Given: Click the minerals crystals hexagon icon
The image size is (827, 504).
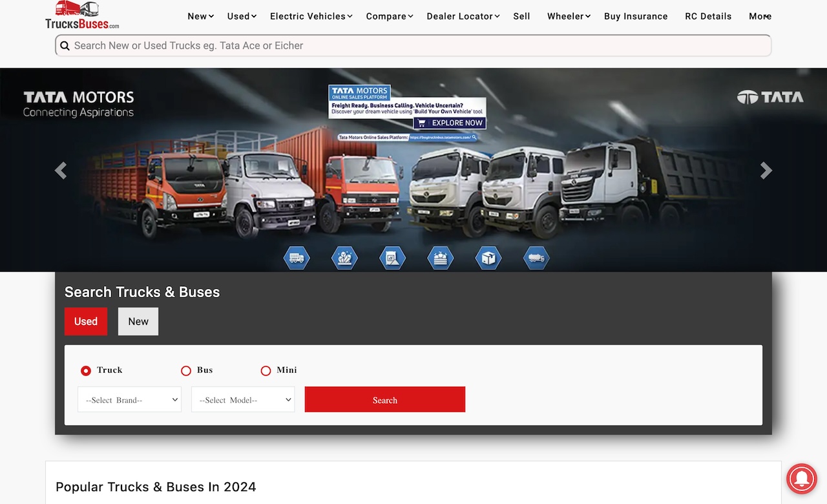Looking at the screenshot, I should (x=344, y=258).
